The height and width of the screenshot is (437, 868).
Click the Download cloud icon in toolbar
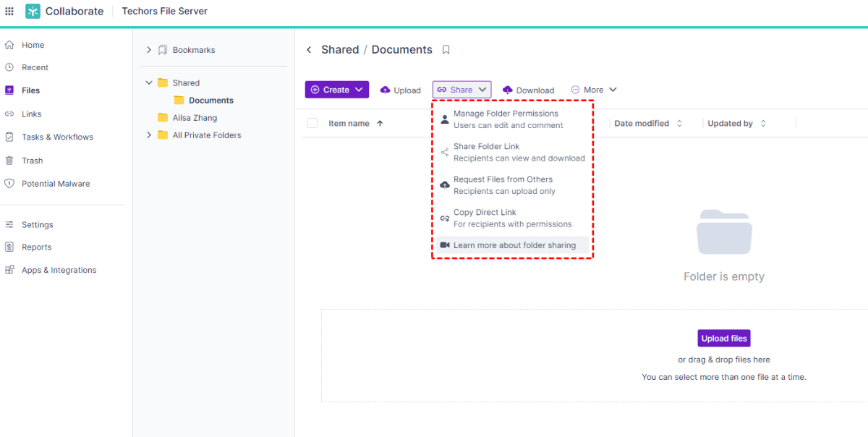point(508,90)
